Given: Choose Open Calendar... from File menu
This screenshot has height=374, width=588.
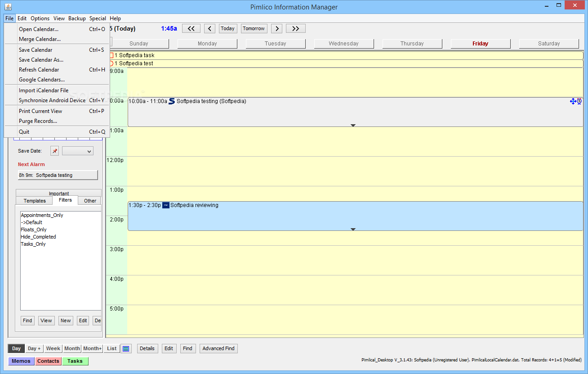Looking at the screenshot, I should pos(57,29).
